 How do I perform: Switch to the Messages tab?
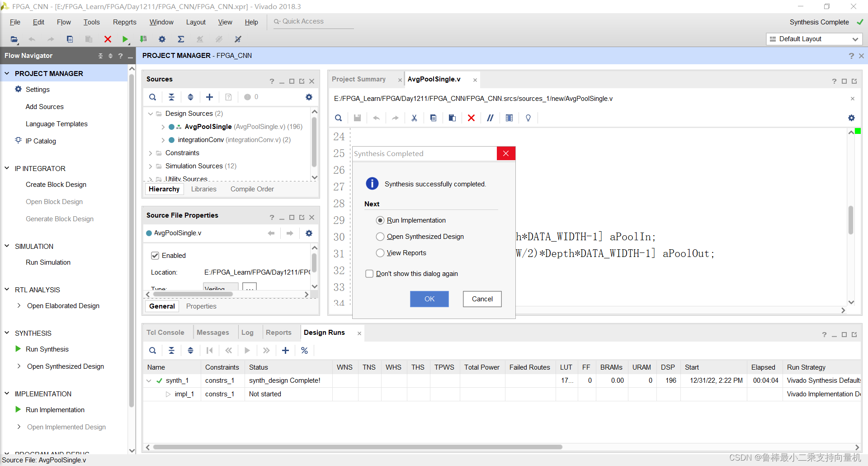coord(212,333)
